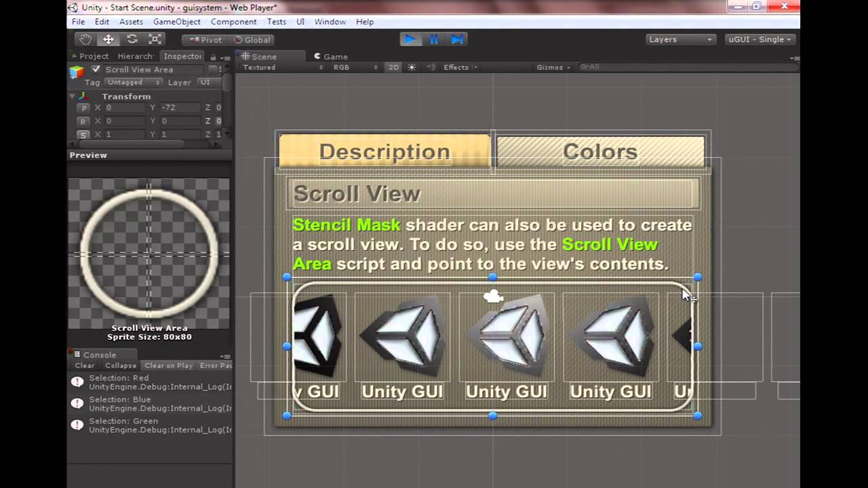Select the Rotate tool
This screenshot has height=488, width=868.
pos(132,39)
